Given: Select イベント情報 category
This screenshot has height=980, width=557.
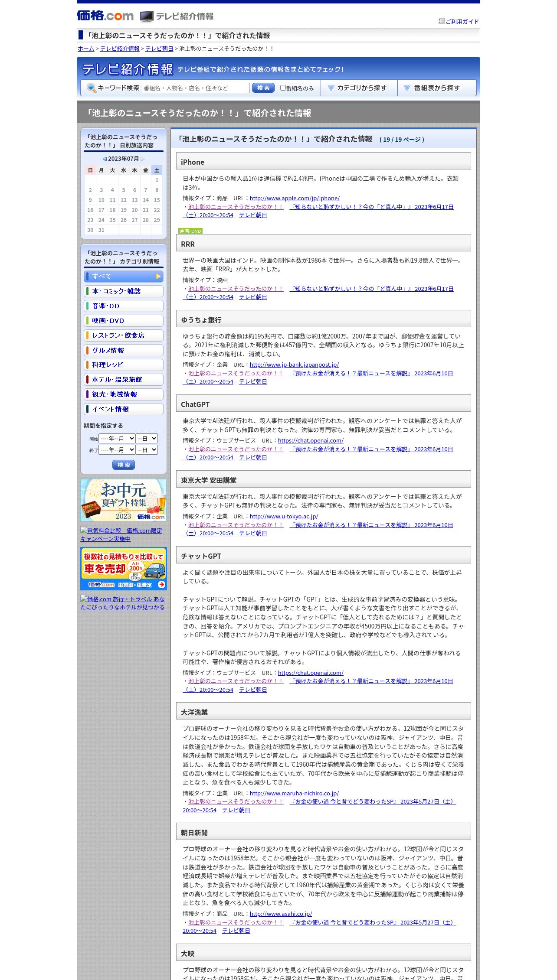Looking at the screenshot, I should tap(124, 409).
